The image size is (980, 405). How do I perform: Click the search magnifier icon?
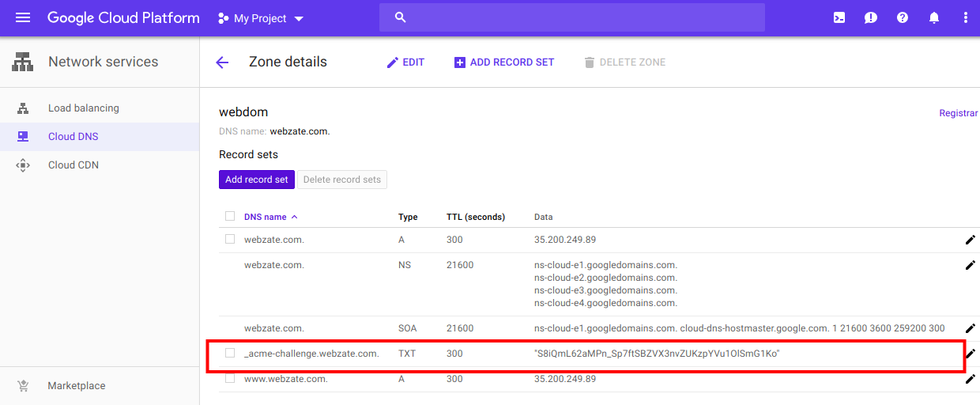[400, 17]
